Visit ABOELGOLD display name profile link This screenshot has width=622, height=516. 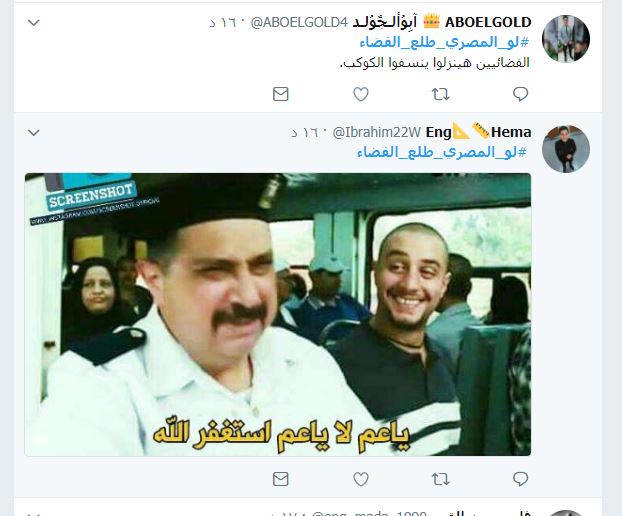pos(442,22)
